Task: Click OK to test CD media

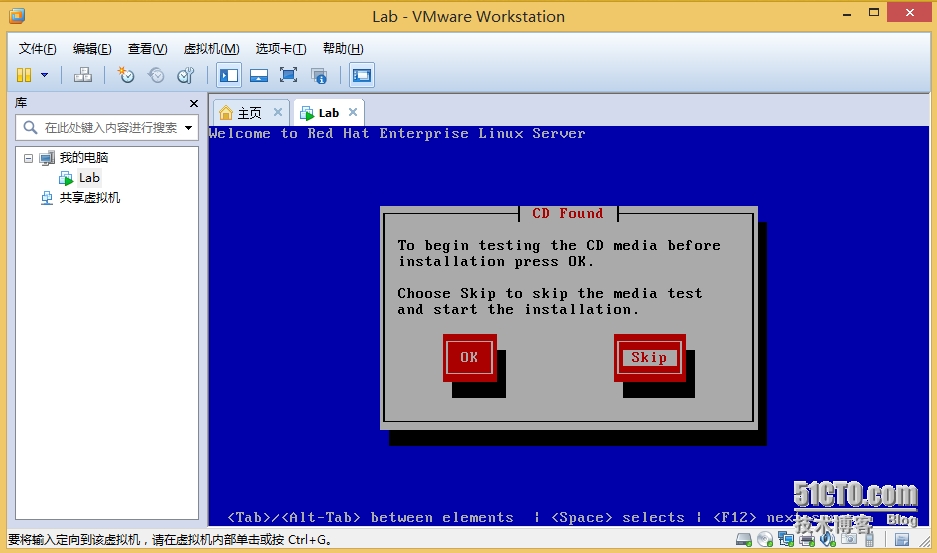Action: 469,358
